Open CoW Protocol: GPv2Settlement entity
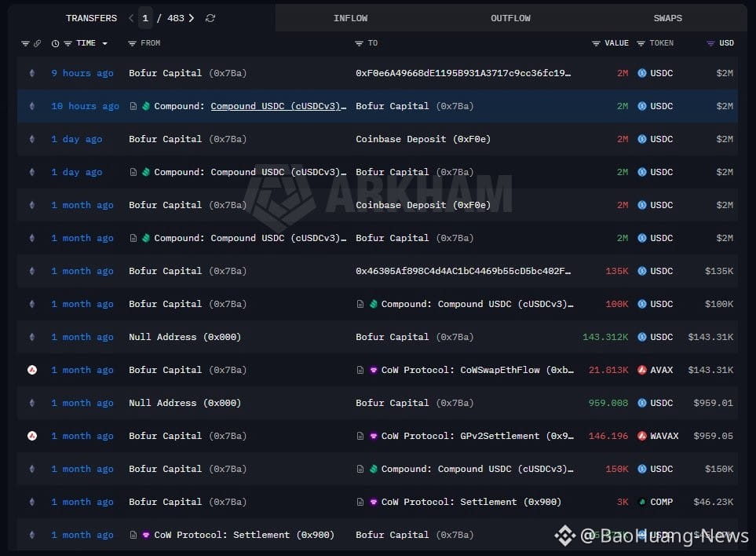Screen dimensions: 756x556 point(477,436)
